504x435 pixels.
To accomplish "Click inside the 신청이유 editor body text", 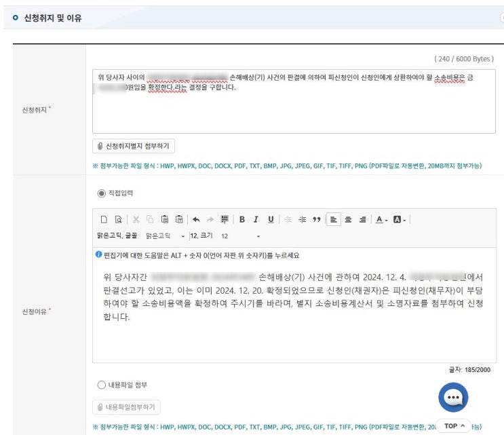I will coord(293,297).
